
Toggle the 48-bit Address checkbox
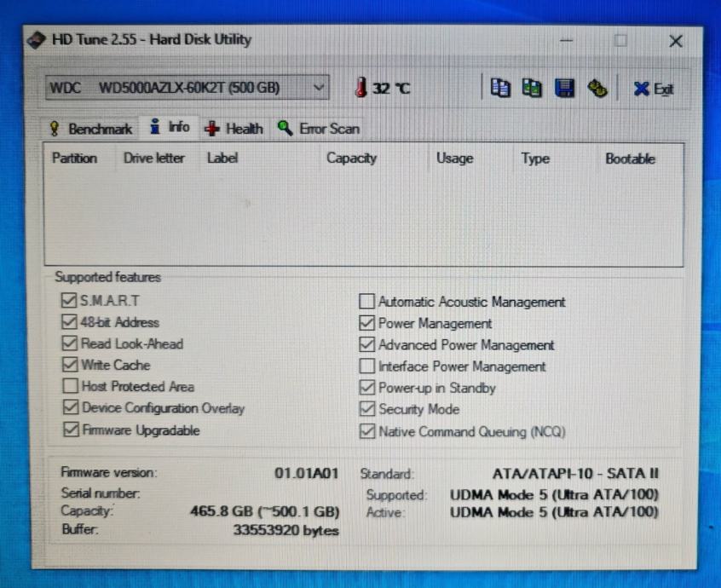coord(69,322)
